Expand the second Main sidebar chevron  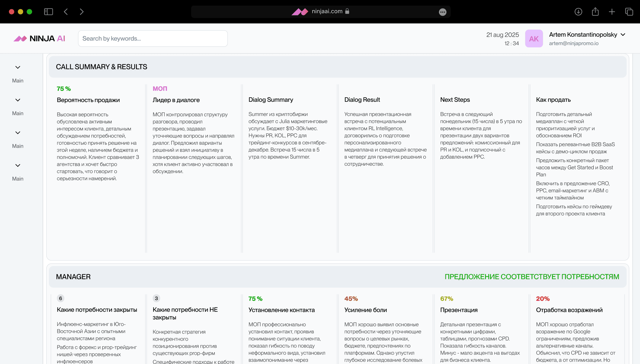[18, 100]
